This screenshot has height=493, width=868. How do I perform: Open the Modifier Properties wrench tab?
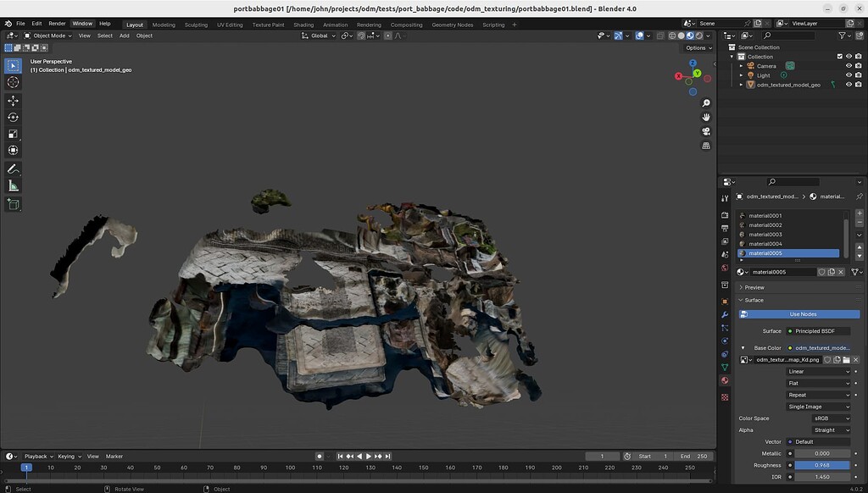pos(726,313)
